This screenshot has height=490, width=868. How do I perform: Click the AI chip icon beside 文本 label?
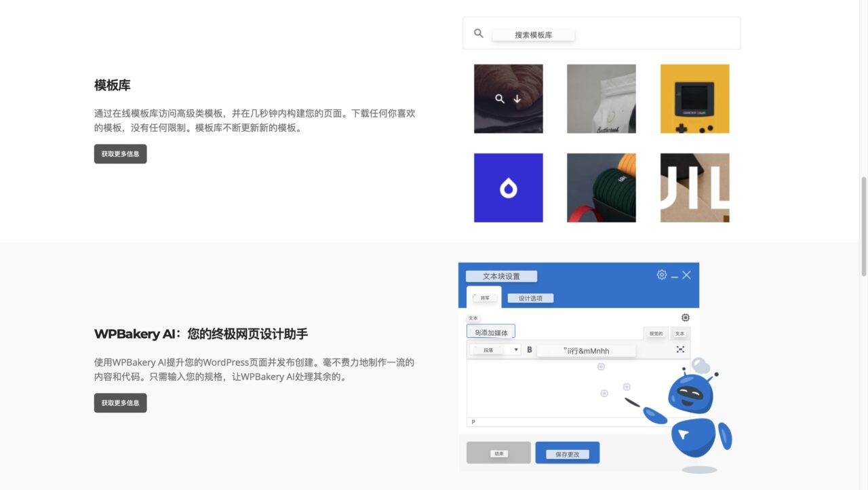tap(686, 318)
